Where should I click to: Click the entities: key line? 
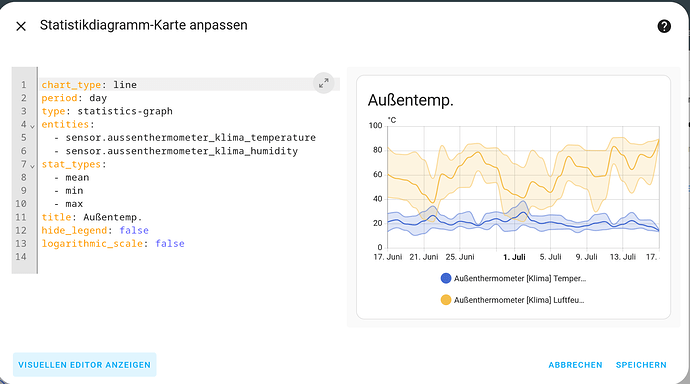pos(68,124)
